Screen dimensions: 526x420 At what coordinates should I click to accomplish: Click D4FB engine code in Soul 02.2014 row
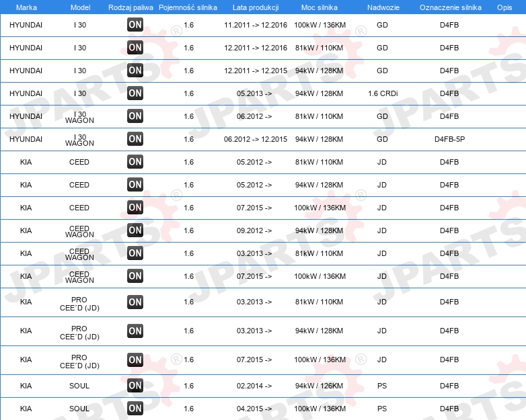coord(449,386)
